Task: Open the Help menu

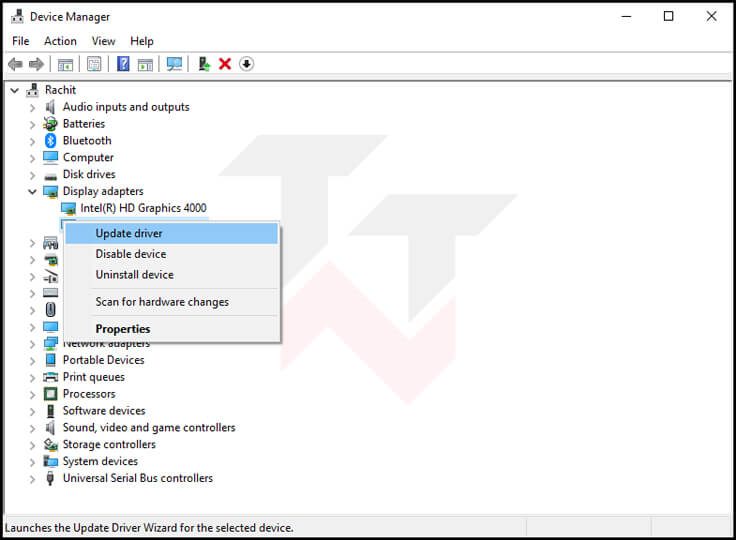Action: coord(142,41)
